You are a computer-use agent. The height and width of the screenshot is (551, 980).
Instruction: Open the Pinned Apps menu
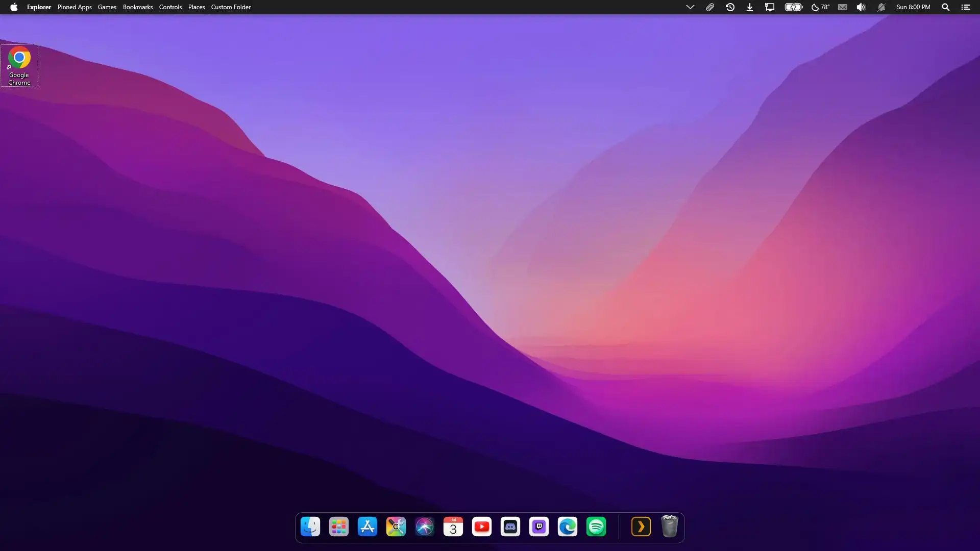(75, 7)
